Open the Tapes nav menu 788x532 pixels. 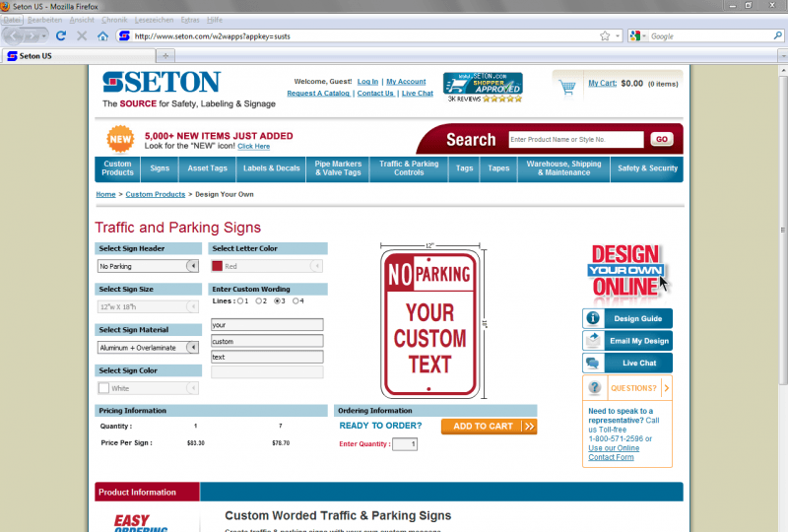(498, 168)
